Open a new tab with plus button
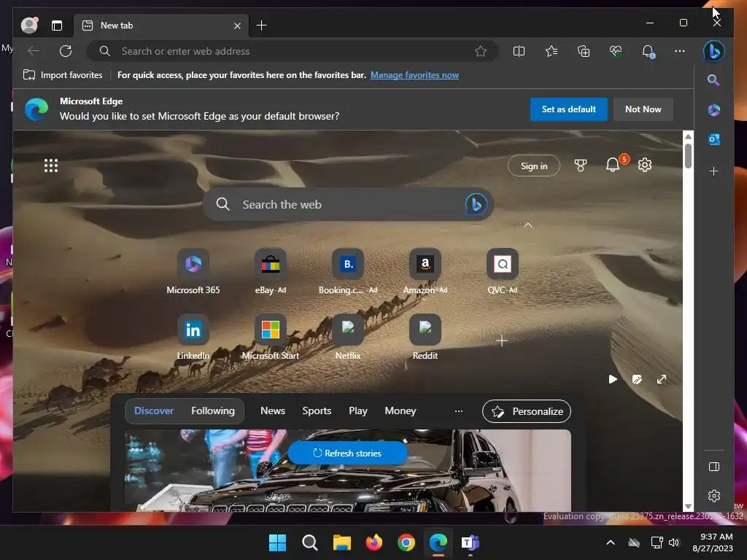This screenshot has width=747, height=560. (262, 26)
